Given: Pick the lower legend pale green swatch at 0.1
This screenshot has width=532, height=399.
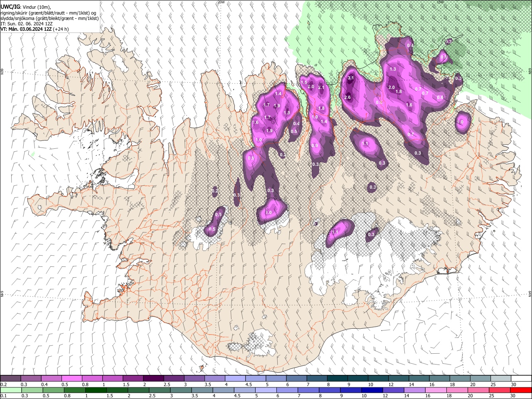Looking at the screenshot, I should [11, 390].
